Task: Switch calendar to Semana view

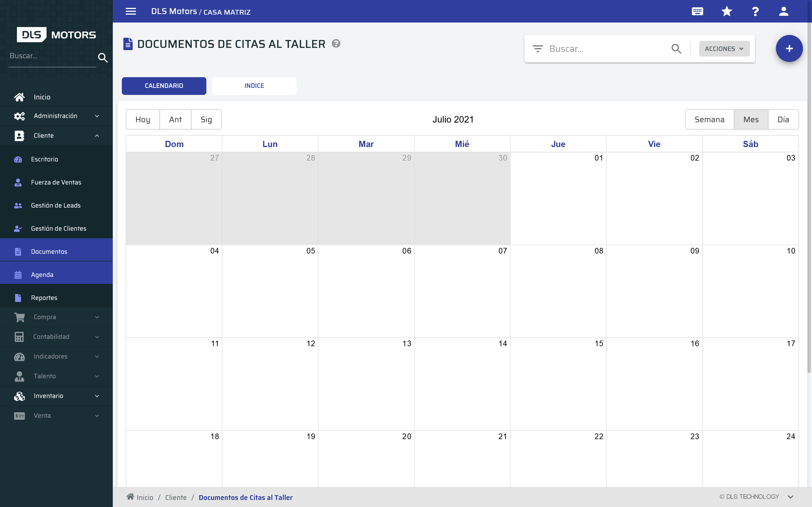Action: pyautogui.click(x=709, y=119)
